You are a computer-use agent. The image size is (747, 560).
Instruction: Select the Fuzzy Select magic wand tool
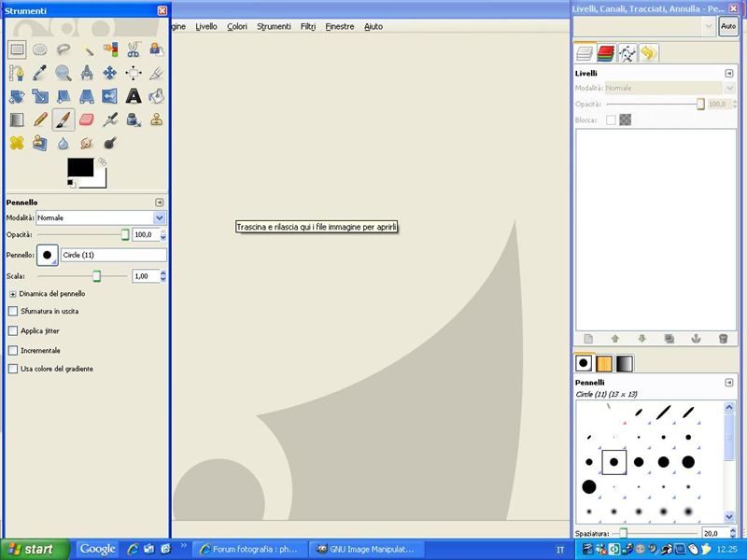(x=87, y=49)
